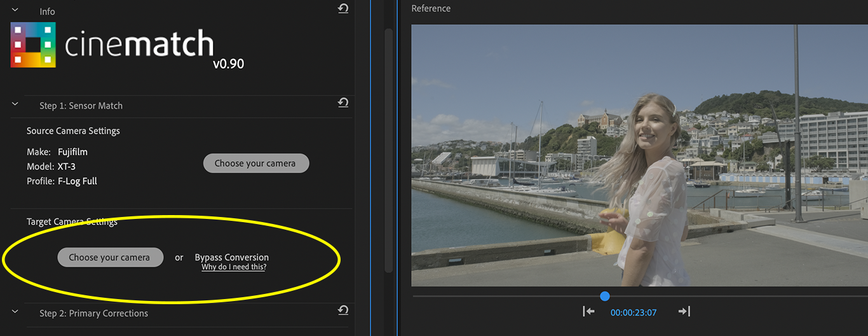868x336 pixels.
Task: Reset Step 1: Sensor Match settings icon
Action: 343,103
